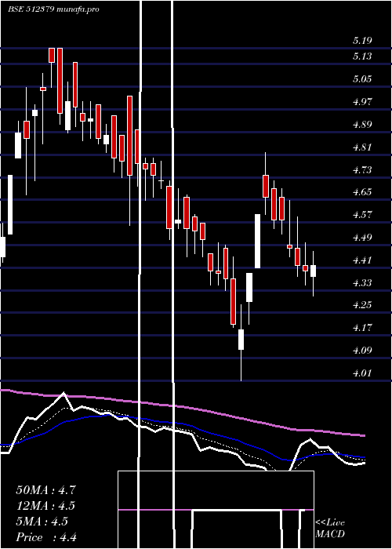The width and height of the screenshot is (392, 549).
Task: Click the 5.19 price axis label
Action: pyautogui.click(x=362, y=41)
